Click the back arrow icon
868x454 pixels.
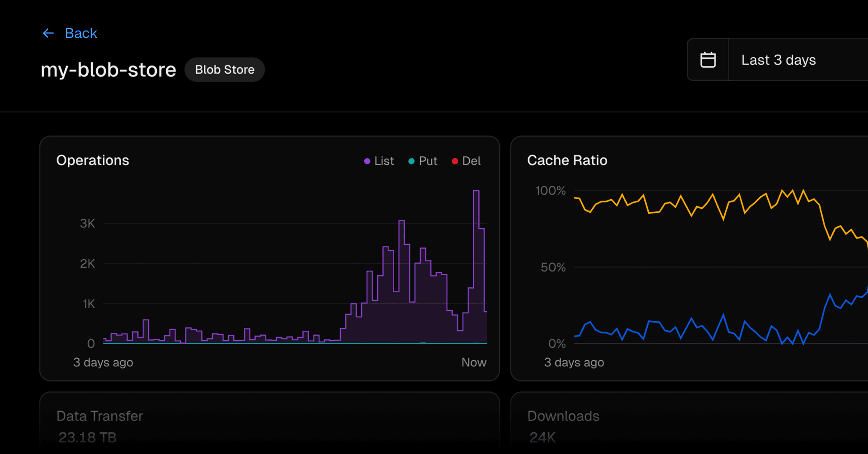click(48, 33)
